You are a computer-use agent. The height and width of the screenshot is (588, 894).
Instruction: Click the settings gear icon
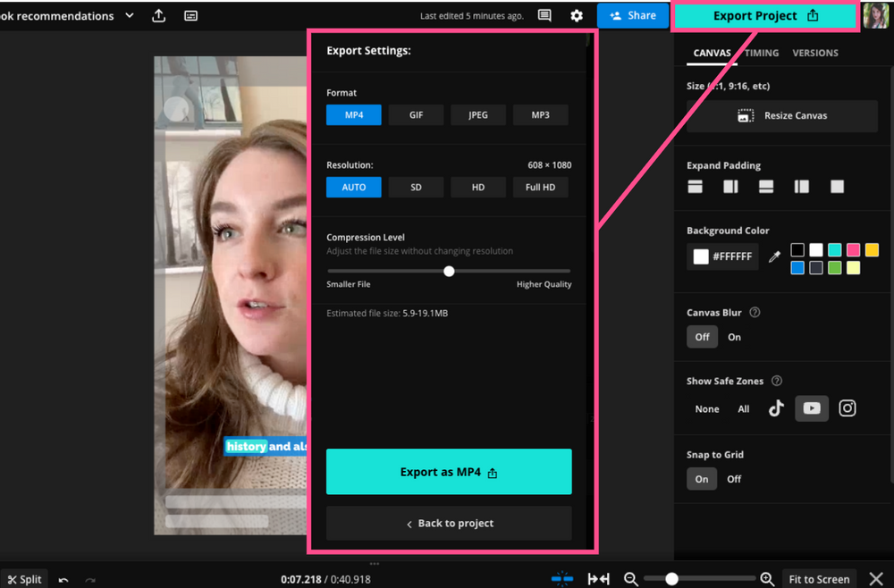coord(577,15)
